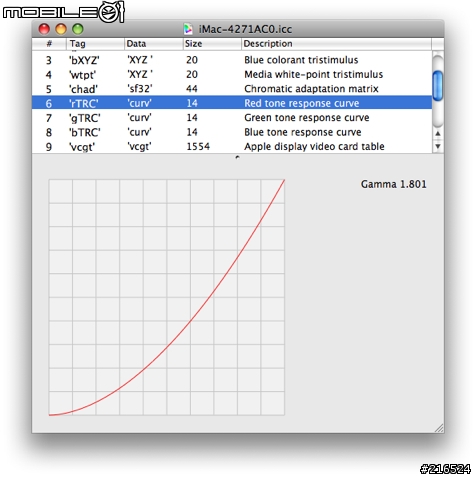The height and width of the screenshot is (477, 476).
Task: Click size value 1554 in vcgt row
Action: click(x=198, y=147)
